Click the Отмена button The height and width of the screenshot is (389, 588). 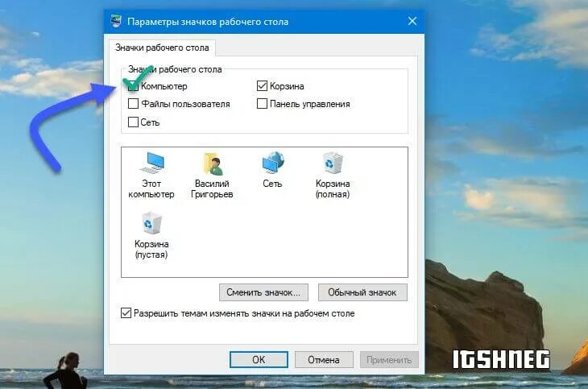tap(324, 360)
